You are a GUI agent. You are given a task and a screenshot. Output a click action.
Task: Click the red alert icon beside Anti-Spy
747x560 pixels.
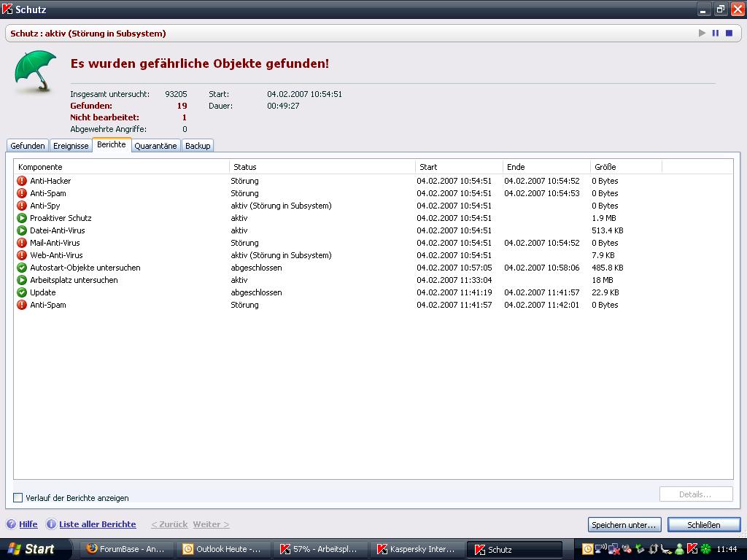point(22,206)
